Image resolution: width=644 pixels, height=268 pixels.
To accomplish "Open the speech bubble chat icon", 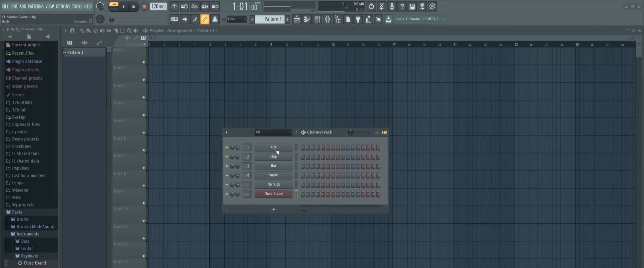I will tap(432, 6).
